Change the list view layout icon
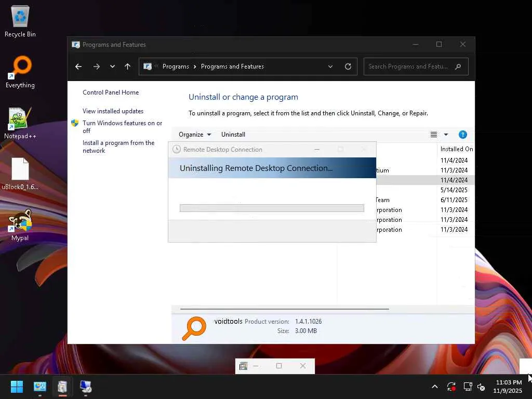 click(434, 135)
